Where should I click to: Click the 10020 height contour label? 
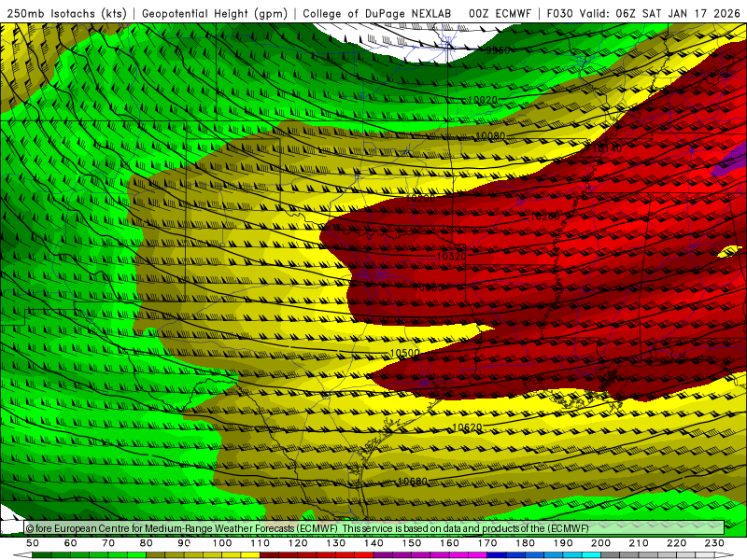(483, 100)
